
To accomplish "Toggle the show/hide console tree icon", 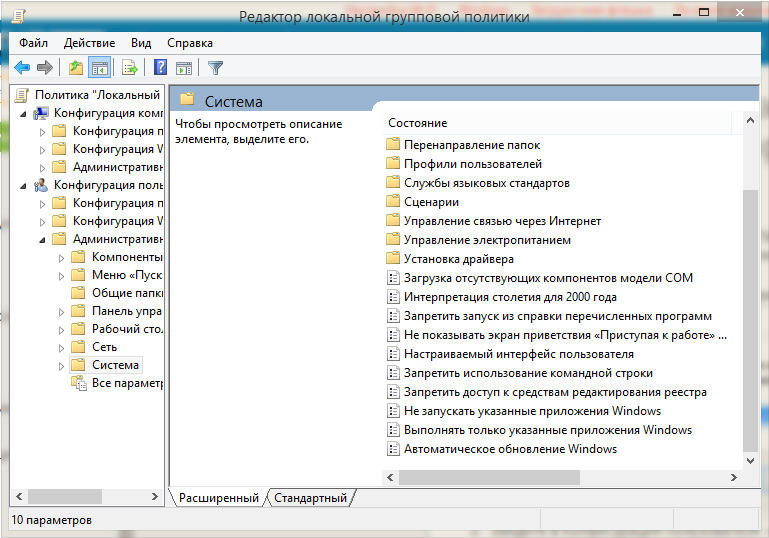I will (x=99, y=68).
